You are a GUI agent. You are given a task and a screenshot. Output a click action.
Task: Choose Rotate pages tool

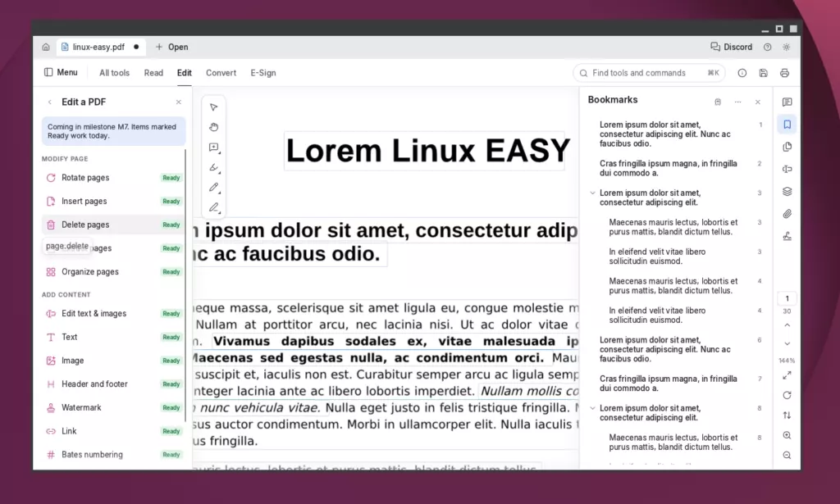[x=113, y=178]
